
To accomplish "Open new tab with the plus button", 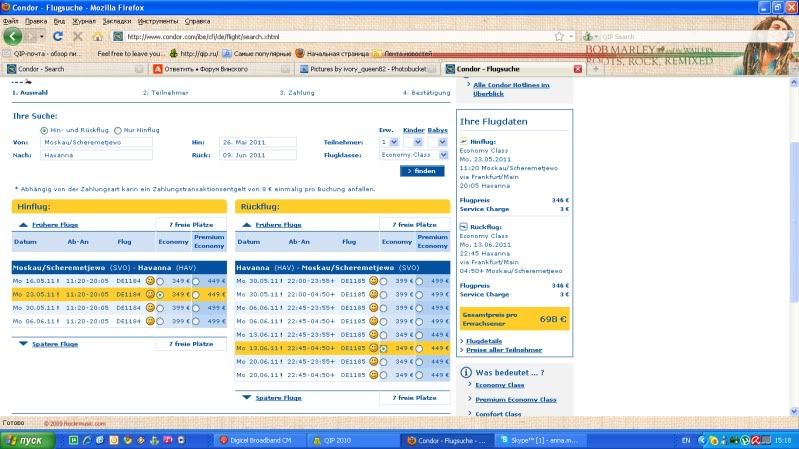I will click(x=595, y=69).
